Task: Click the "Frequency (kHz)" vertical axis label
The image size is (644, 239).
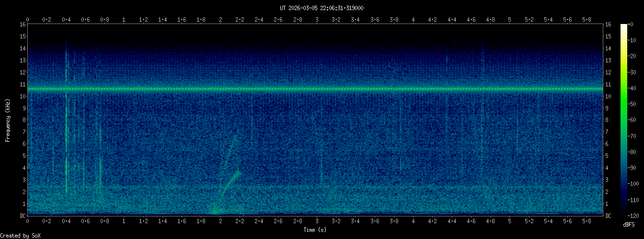Action: pyautogui.click(x=8, y=120)
